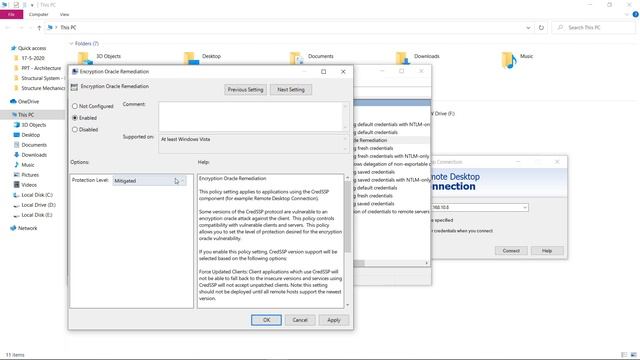Select Quick access in navigation pane

32,48
